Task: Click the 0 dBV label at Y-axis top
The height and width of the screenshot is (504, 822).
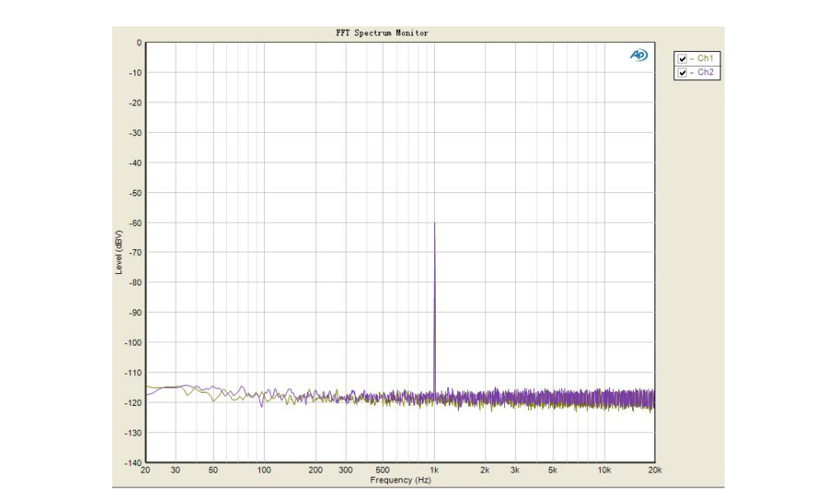Action: [139, 43]
